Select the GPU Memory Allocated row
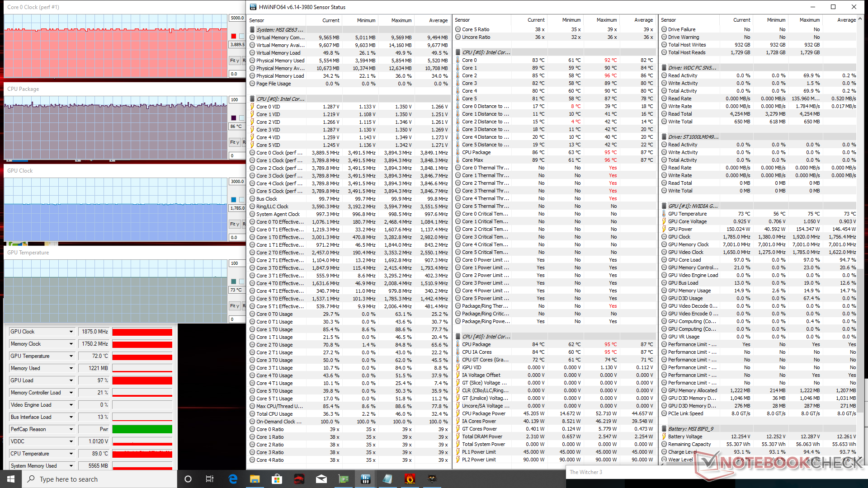The image size is (868, 488). (759, 390)
